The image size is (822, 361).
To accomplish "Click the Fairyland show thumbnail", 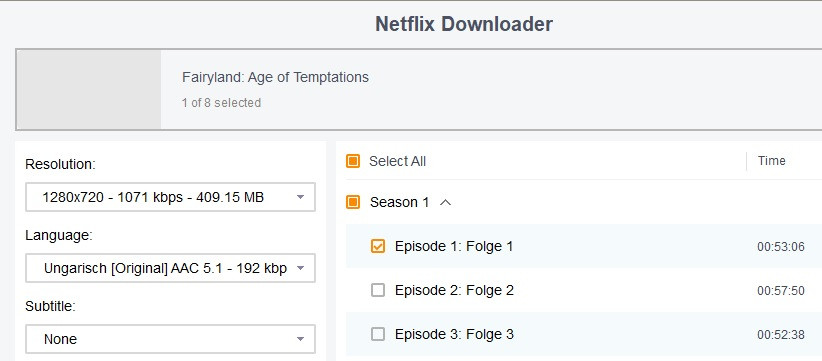I will tap(89, 90).
